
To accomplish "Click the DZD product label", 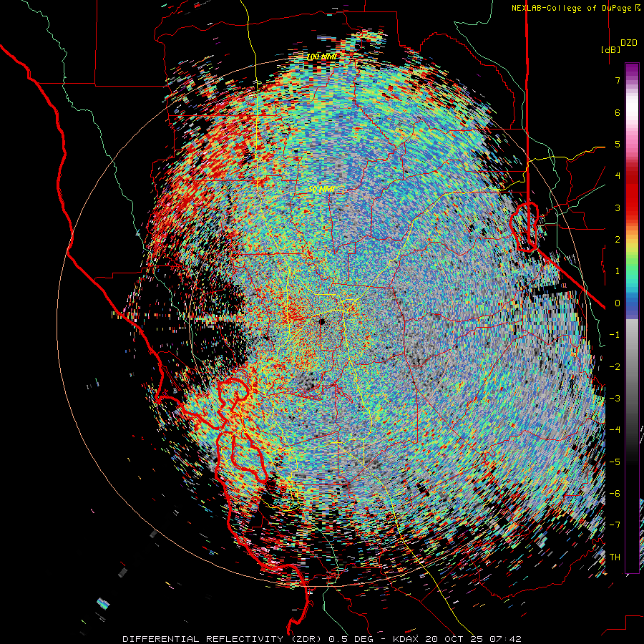I will pyautogui.click(x=628, y=43).
